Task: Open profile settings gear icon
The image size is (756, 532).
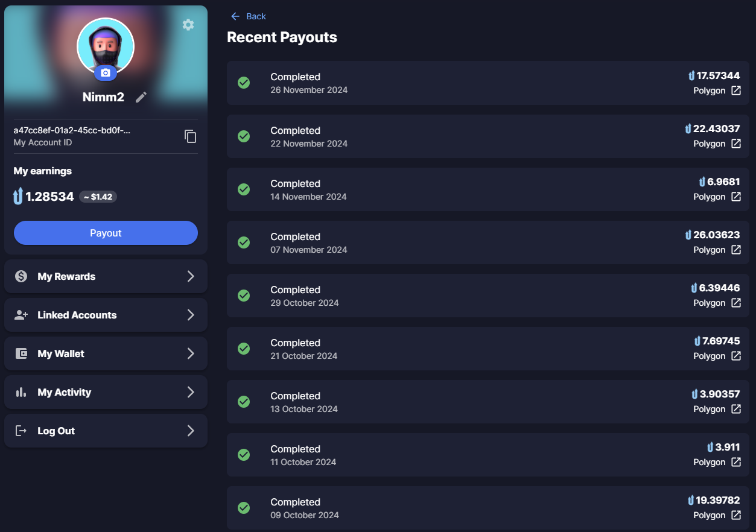Action: point(188,25)
